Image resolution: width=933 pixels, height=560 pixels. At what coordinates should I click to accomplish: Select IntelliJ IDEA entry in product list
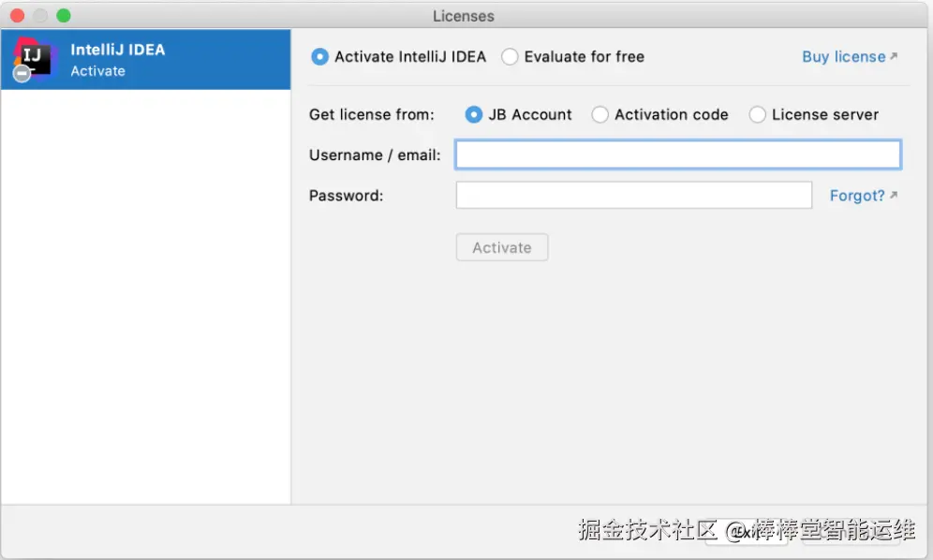146,60
